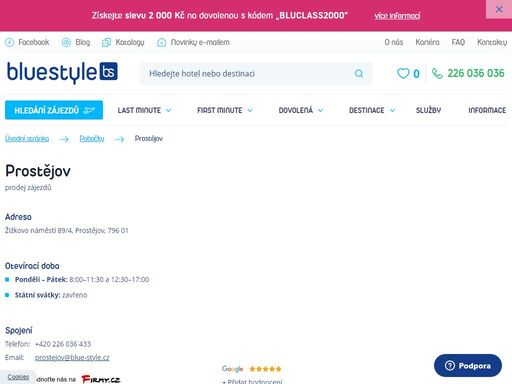
Task: Open the Informace menu item
Action: click(x=487, y=110)
